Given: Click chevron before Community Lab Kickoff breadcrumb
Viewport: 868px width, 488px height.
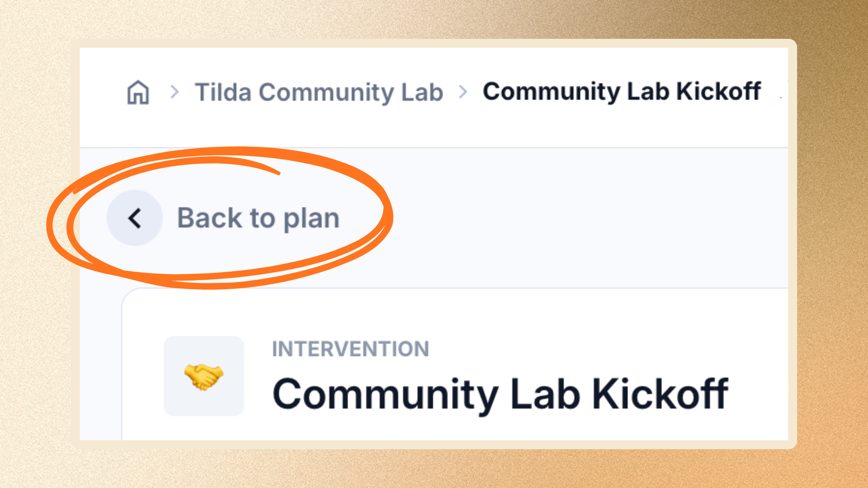Looking at the screenshot, I should [463, 92].
